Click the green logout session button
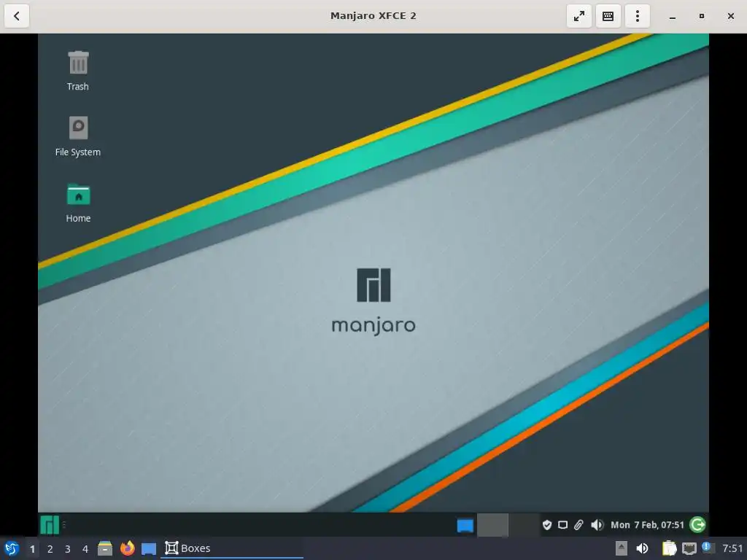747x560 pixels. click(x=697, y=525)
